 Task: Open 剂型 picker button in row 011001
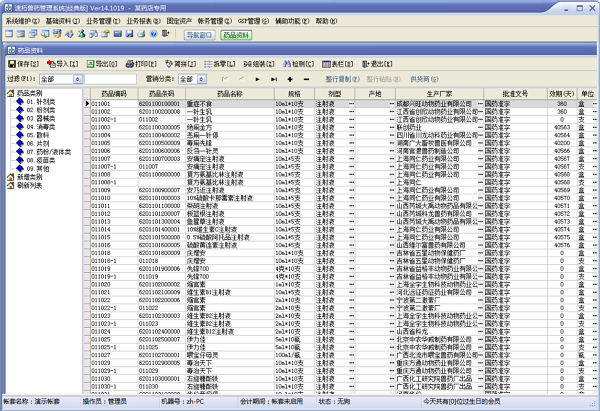(351, 104)
